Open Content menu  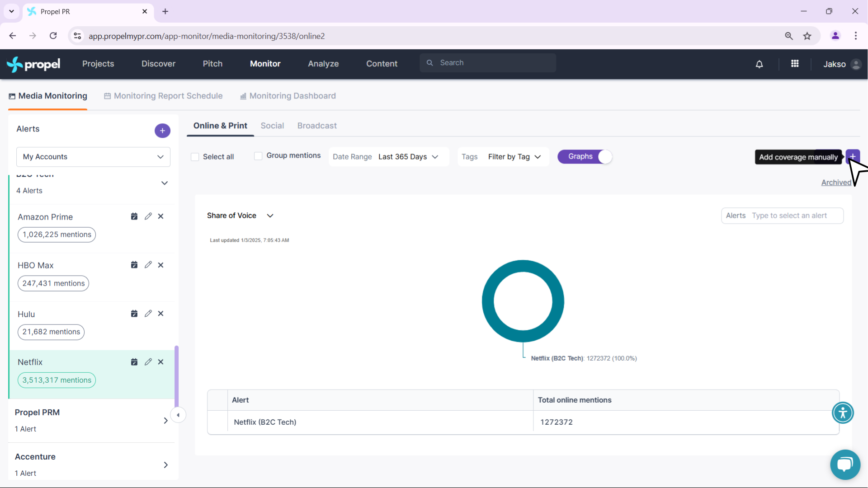tap(382, 64)
